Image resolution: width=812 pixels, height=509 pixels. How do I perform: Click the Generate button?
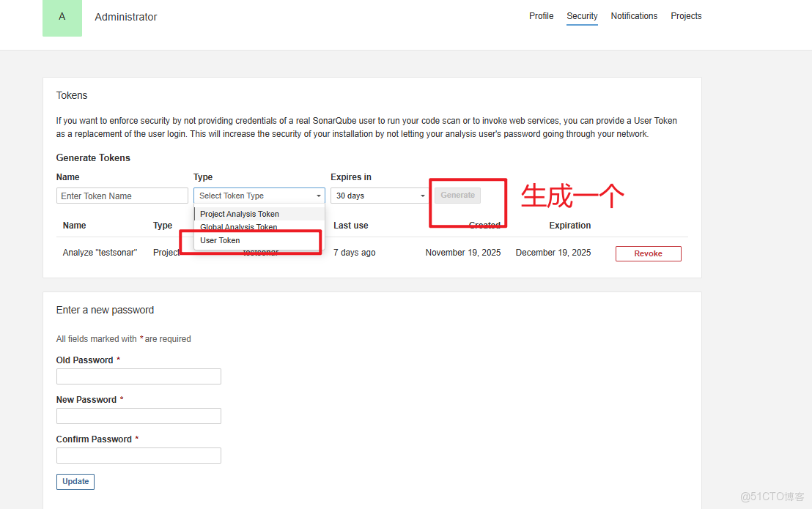pyautogui.click(x=457, y=195)
